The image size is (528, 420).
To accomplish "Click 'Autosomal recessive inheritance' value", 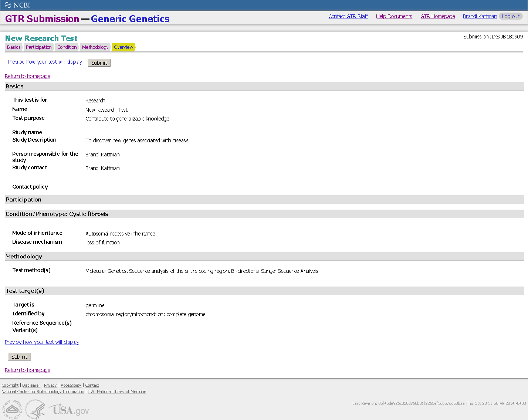I will pyautogui.click(x=120, y=234).
